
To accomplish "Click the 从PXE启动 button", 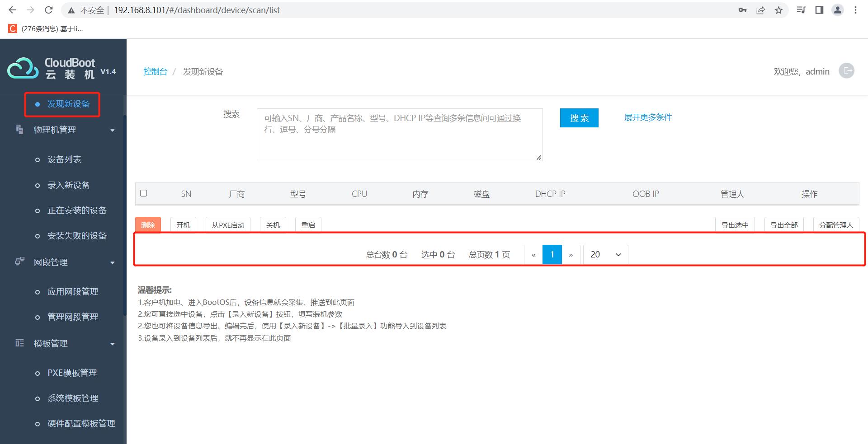I will pyautogui.click(x=228, y=224).
